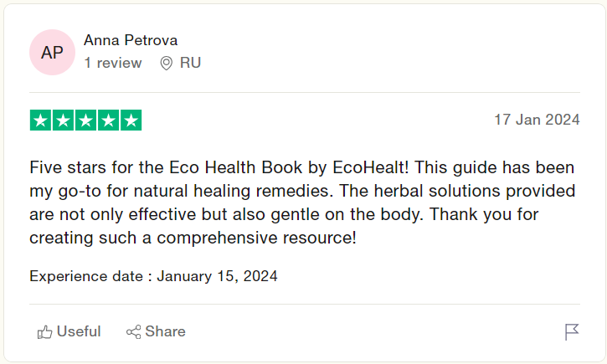This screenshot has height=364, width=607.
Task: Click the third green star
Action: 85,120
